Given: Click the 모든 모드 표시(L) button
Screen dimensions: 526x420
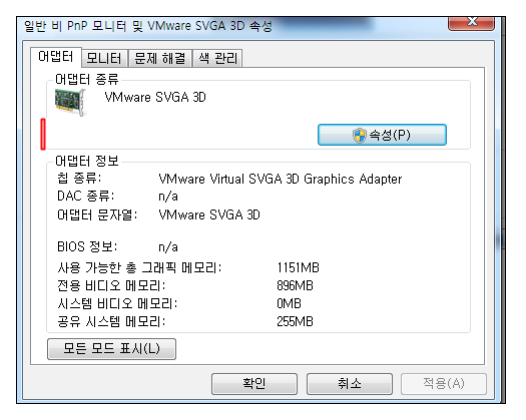Looking at the screenshot, I should [111, 349].
